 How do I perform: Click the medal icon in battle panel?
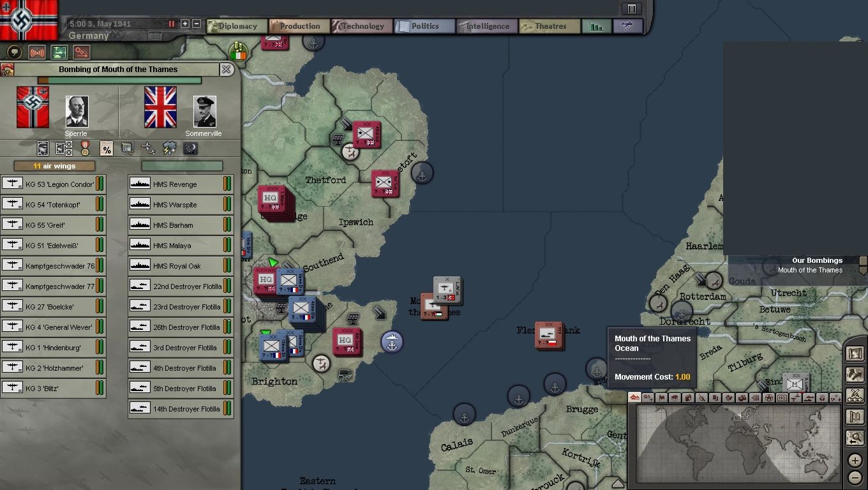pyautogui.click(x=85, y=149)
